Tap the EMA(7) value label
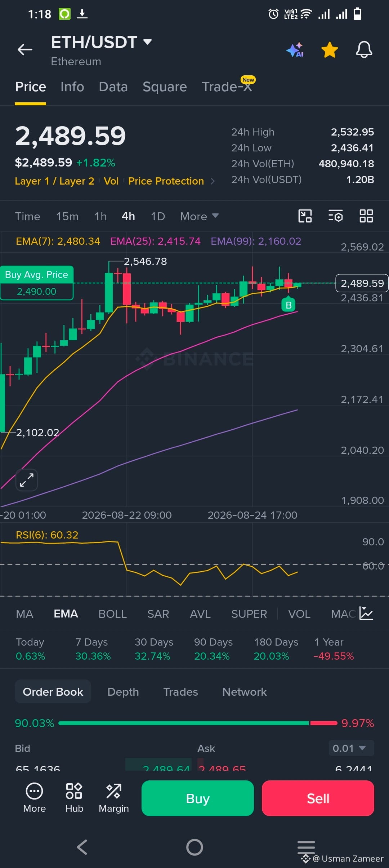This screenshot has height=868, width=389. coord(58,241)
